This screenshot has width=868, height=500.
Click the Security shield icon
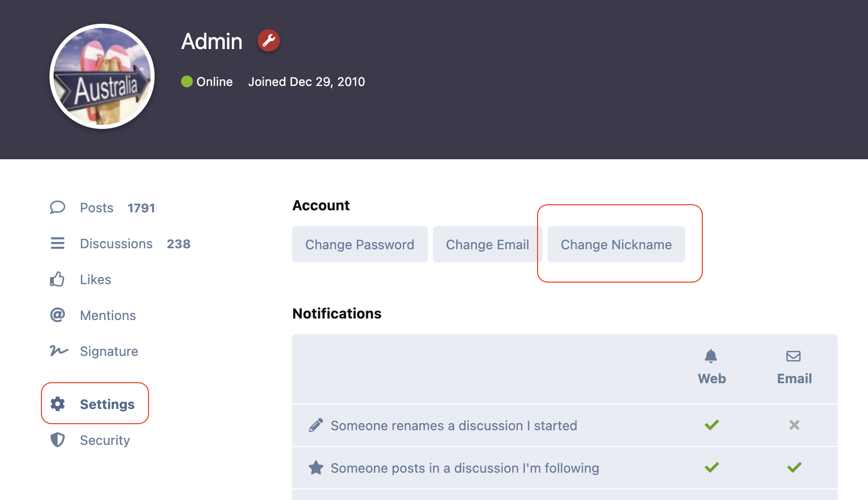[58, 440]
